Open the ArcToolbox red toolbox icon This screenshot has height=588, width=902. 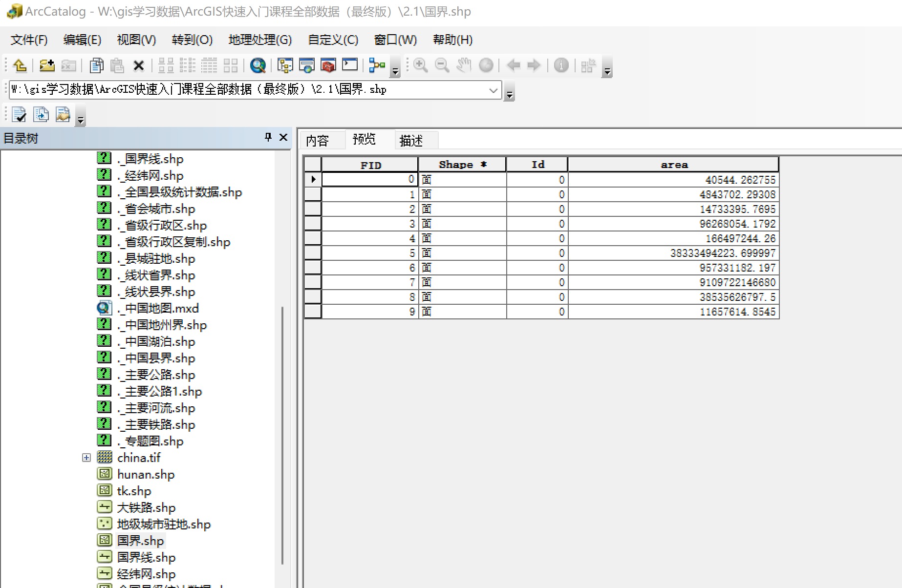point(328,65)
